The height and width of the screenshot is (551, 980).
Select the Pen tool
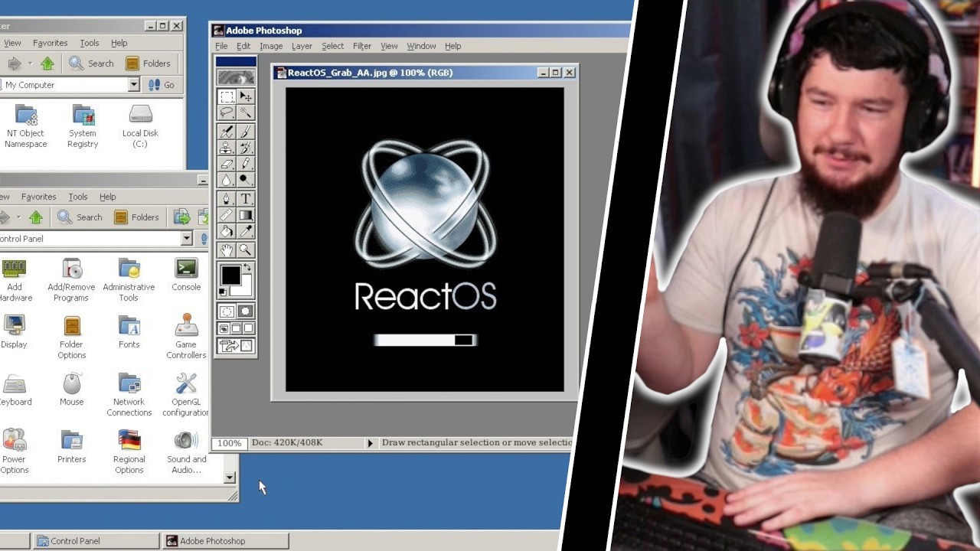pos(227,198)
